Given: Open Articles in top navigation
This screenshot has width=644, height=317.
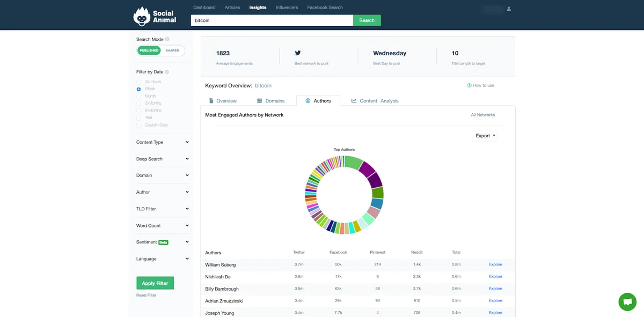Looking at the screenshot, I should point(232,8).
